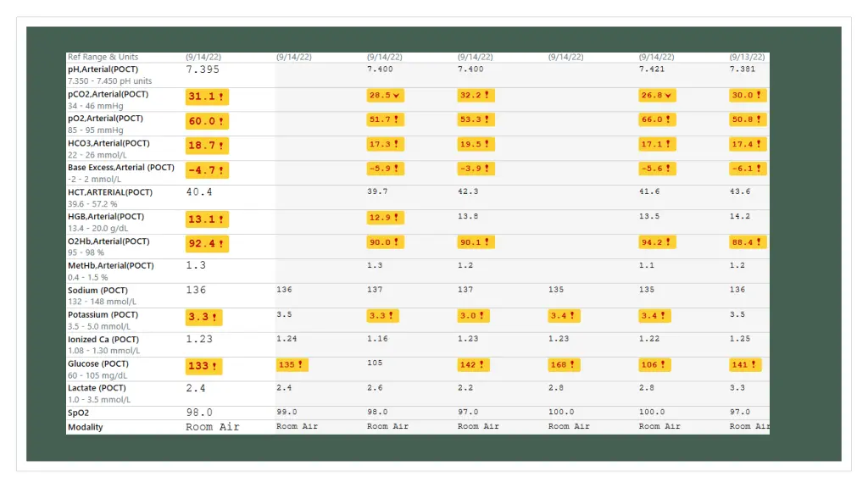Open the flagged Base Excess -4.7 result
The height and width of the screenshot is (488, 868).
pyautogui.click(x=207, y=171)
